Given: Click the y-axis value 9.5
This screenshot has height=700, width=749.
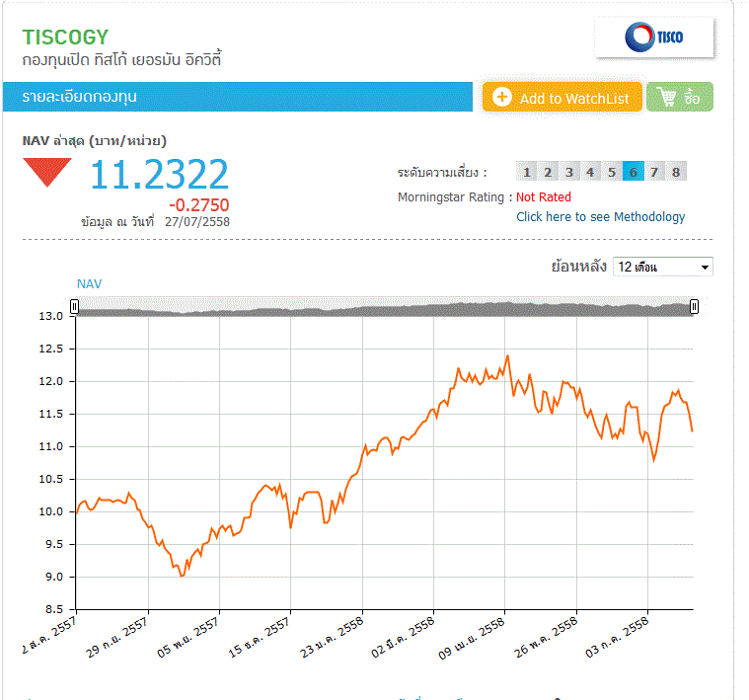Looking at the screenshot, I should pos(54,544).
